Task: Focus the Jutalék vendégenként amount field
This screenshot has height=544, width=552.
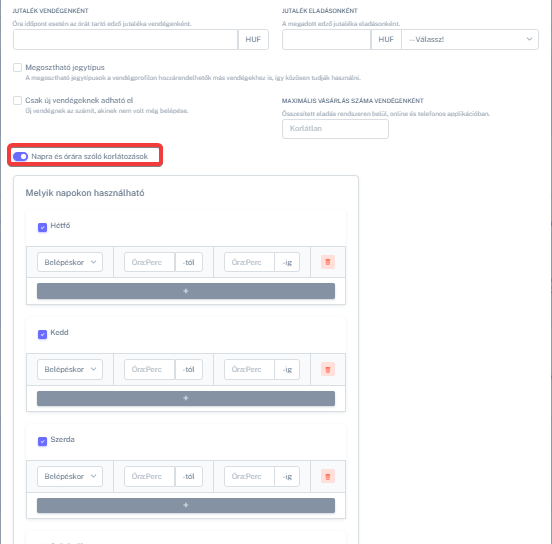Action: 125,39
